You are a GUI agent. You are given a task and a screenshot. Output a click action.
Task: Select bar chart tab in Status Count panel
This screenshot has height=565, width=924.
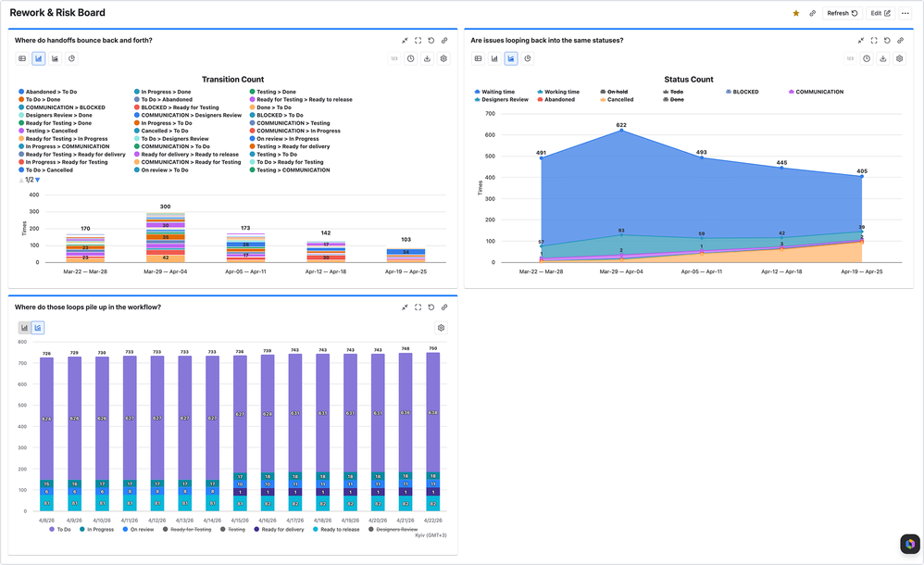coord(494,58)
